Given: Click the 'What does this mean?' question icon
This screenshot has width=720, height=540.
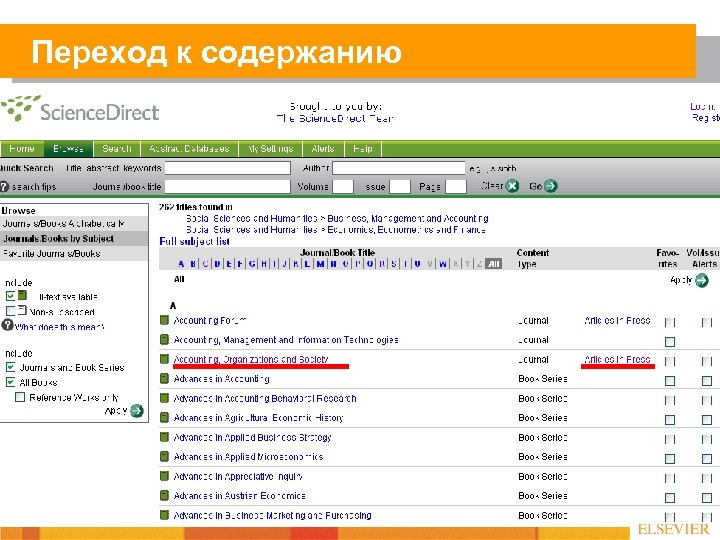Looking at the screenshot, I should point(7,325).
